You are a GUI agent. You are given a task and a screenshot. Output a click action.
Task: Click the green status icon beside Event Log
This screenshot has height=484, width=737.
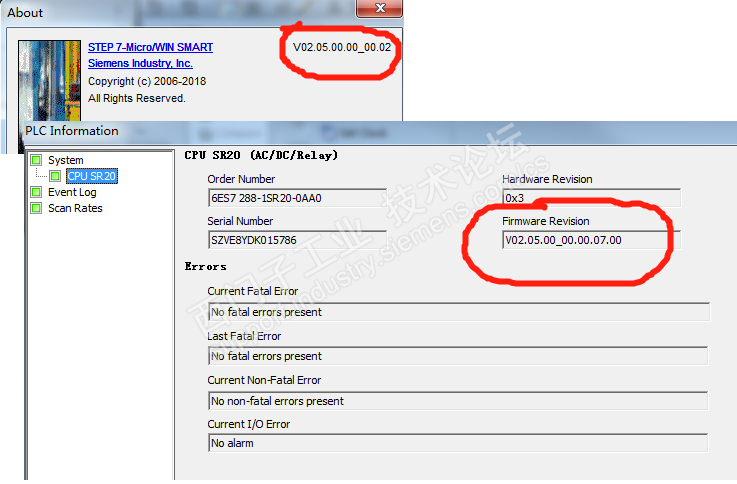[36, 192]
